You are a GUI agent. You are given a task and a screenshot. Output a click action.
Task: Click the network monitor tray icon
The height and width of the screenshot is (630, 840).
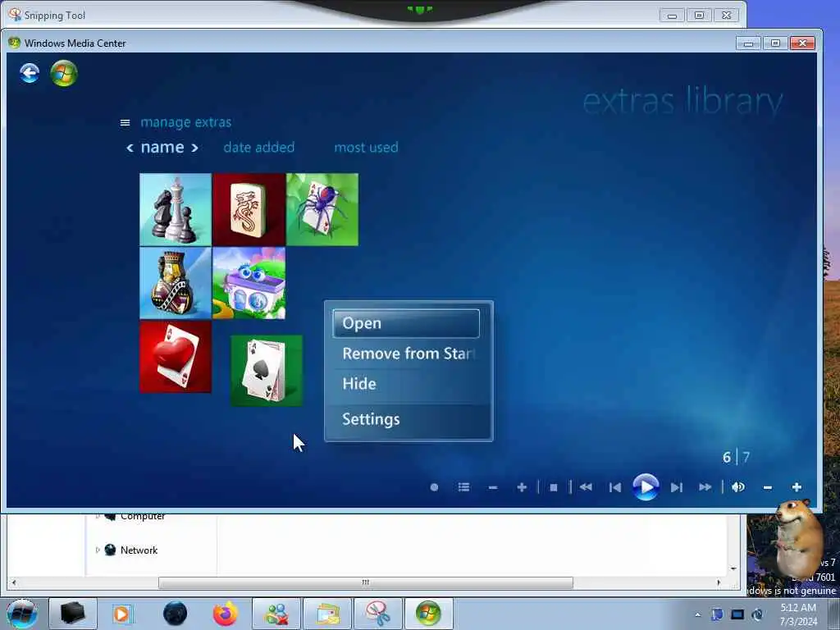[737, 614]
